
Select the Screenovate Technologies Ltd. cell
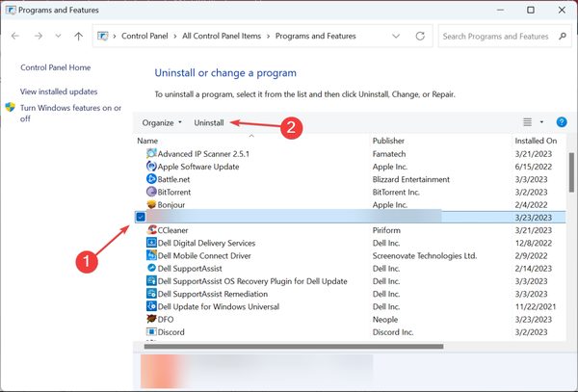point(425,255)
